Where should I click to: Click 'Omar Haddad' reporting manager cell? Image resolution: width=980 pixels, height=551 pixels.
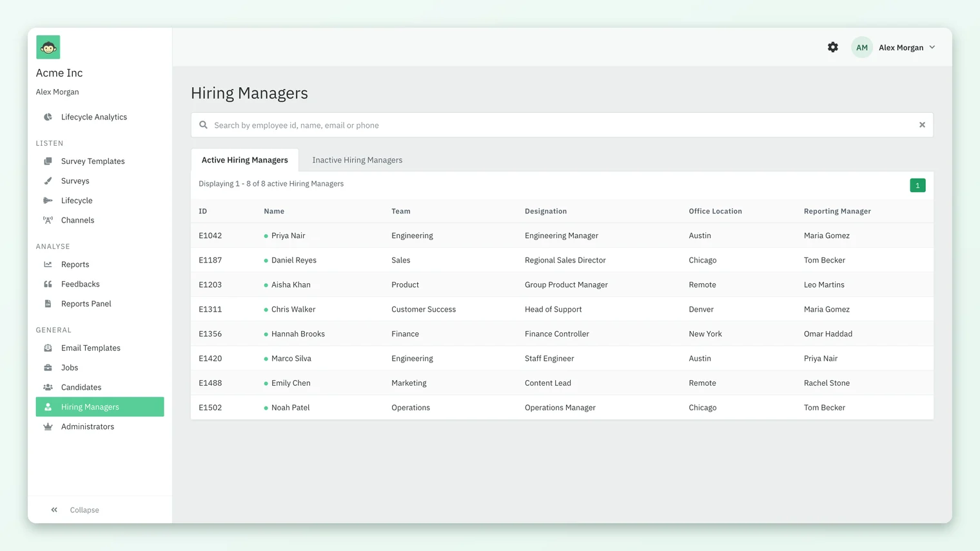tap(828, 334)
